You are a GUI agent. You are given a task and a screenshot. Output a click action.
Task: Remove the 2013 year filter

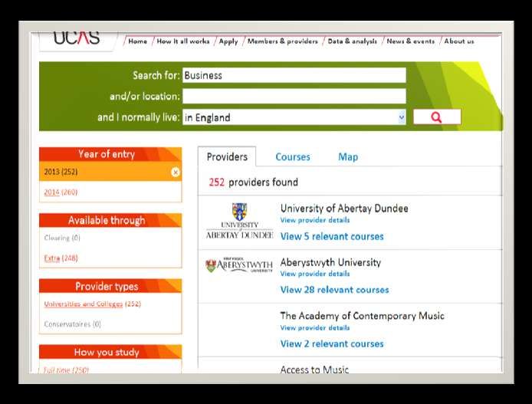(x=175, y=172)
